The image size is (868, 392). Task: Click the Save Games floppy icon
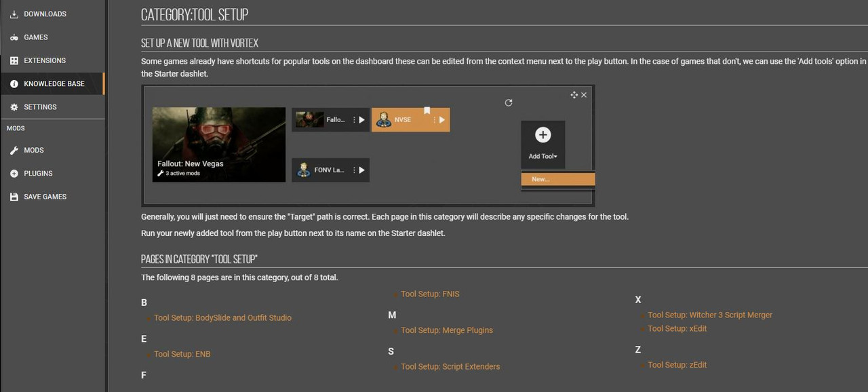pyautogui.click(x=14, y=197)
